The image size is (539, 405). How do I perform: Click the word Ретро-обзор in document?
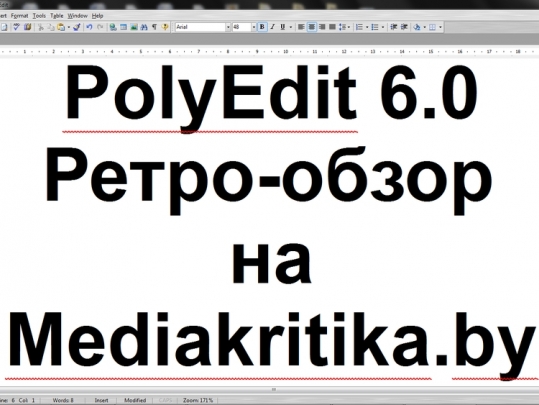(x=269, y=180)
